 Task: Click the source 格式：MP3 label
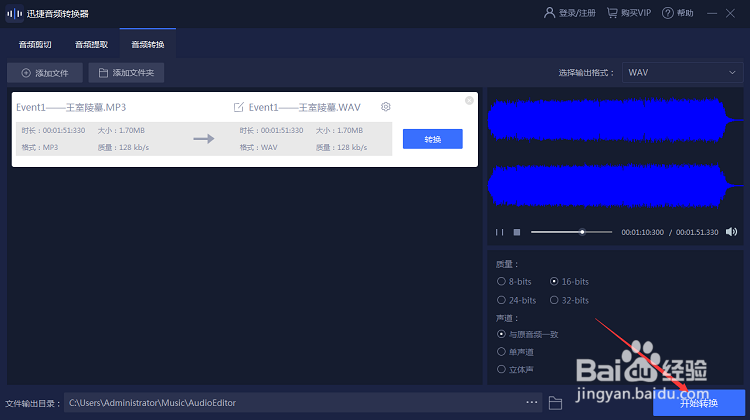40,147
